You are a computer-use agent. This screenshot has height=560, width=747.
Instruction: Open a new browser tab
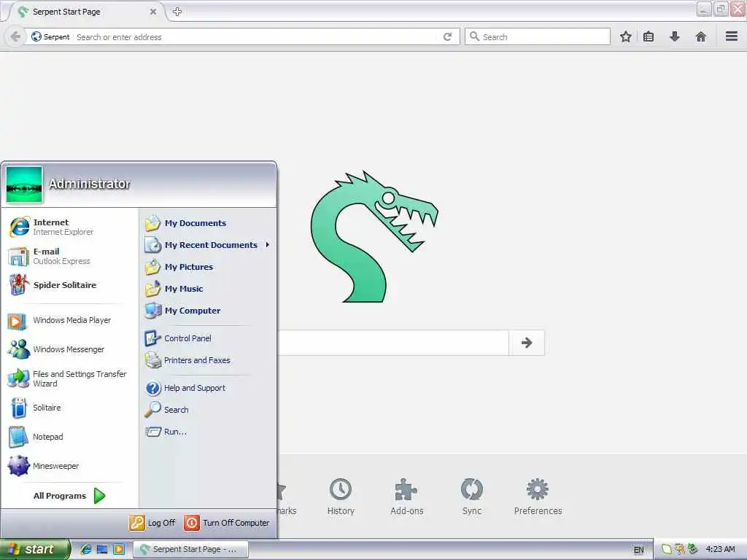(x=177, y=12)
